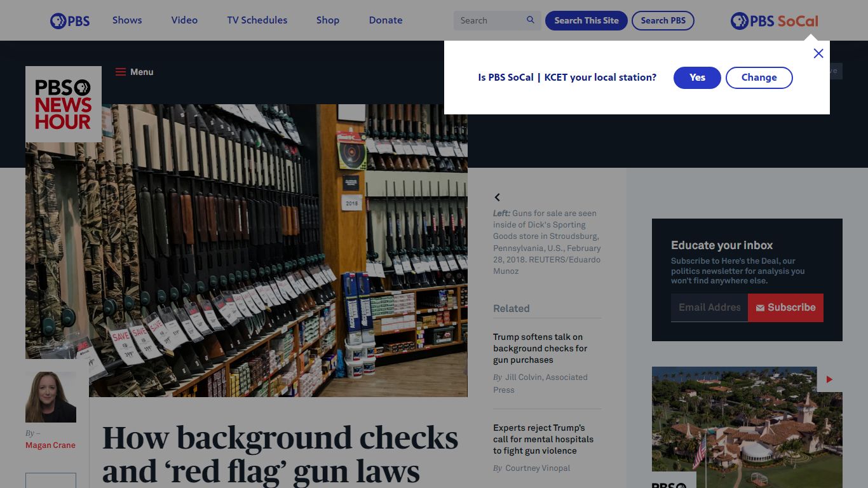
Task: Click the Search PBS button
Action: 663,20
